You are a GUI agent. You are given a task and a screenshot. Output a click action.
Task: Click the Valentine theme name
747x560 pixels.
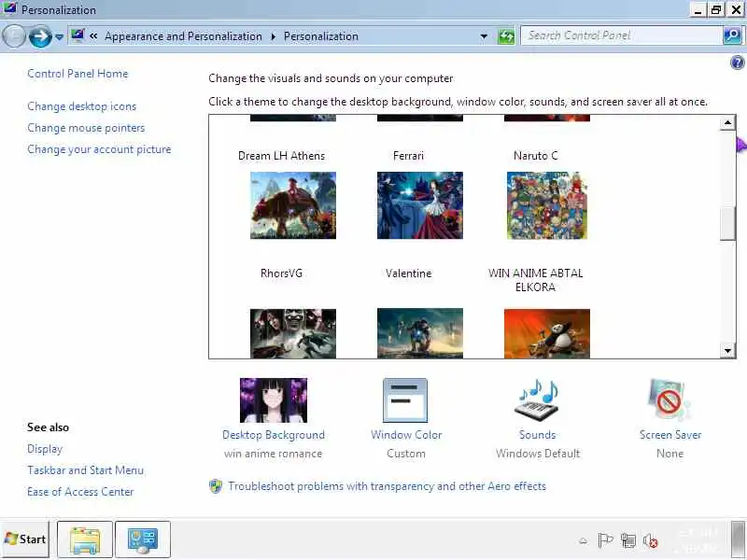[x=408, y=273]
